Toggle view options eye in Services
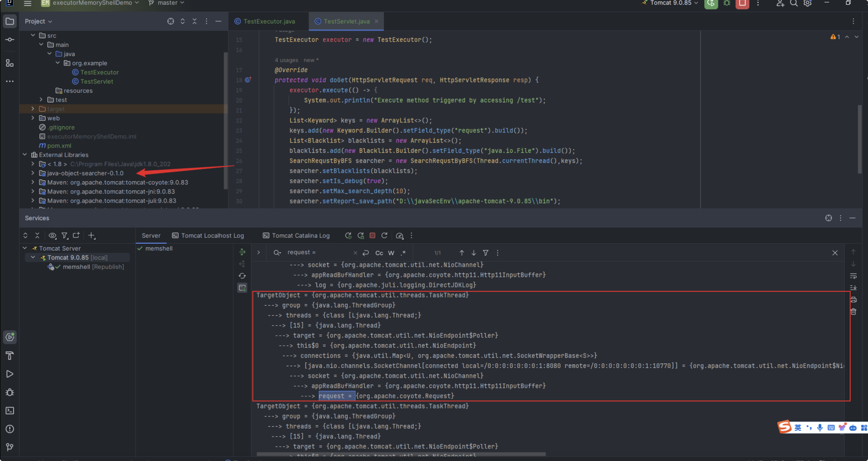 tap(53, 235)
